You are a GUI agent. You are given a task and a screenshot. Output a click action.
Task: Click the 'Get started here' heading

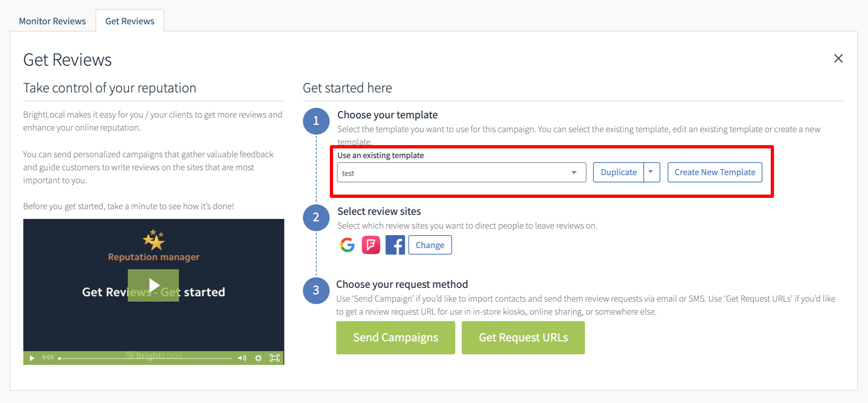point(347,88)
